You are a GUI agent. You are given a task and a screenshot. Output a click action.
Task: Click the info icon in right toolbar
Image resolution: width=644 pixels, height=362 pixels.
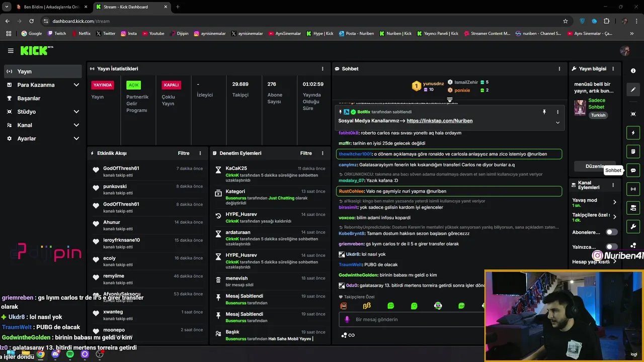pyautogui.click(x=633, y=71)
